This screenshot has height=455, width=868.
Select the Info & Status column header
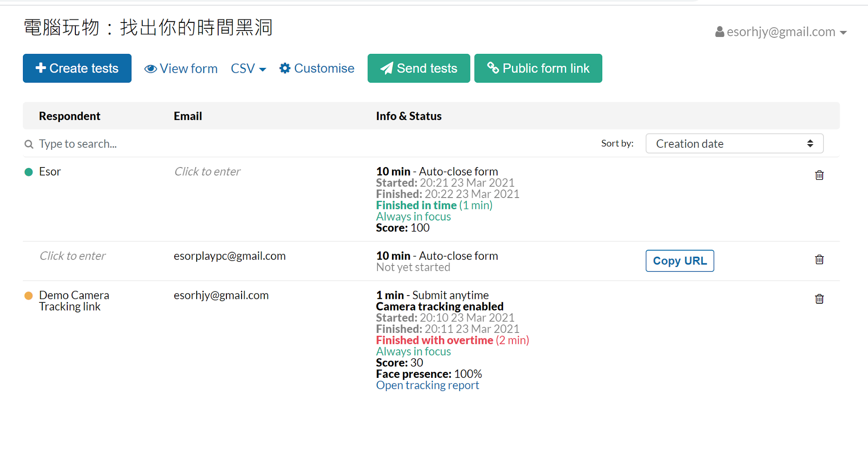coord(408,115)
